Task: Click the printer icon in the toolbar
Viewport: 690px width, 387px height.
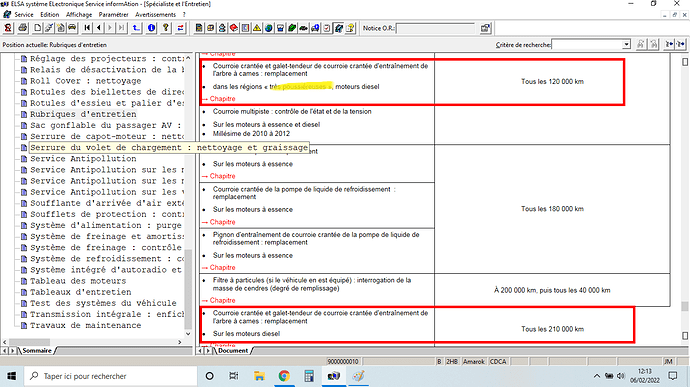Action: (x=22, y=28)
